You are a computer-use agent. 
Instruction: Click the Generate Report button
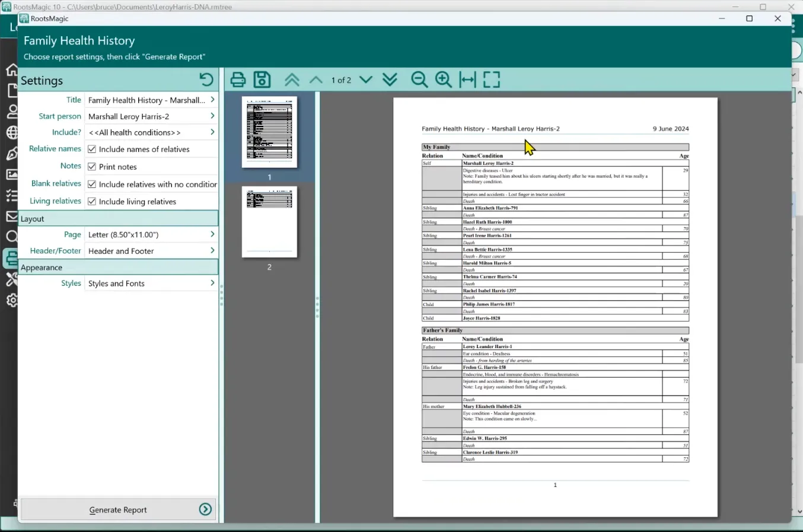point(118,509)
